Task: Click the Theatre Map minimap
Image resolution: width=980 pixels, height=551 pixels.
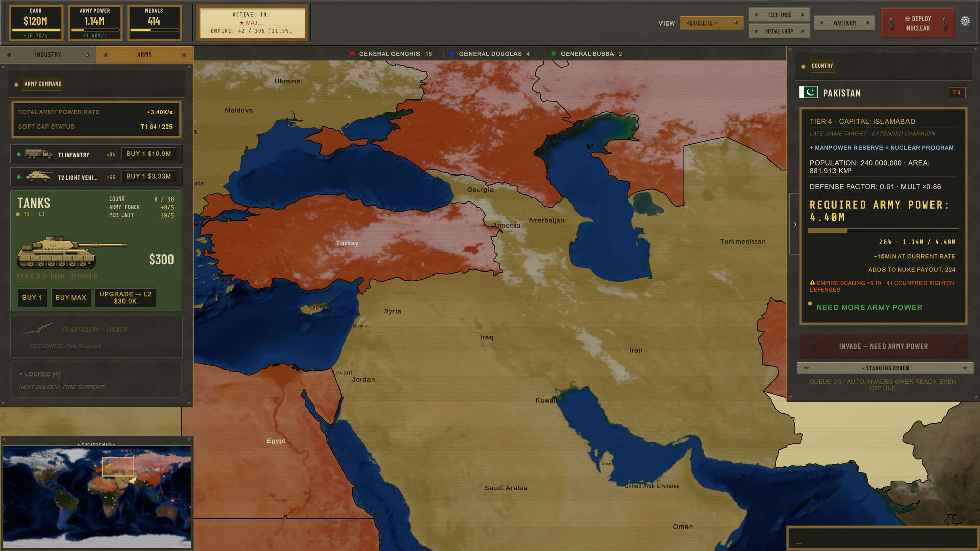Action: [x=97, y=496]
